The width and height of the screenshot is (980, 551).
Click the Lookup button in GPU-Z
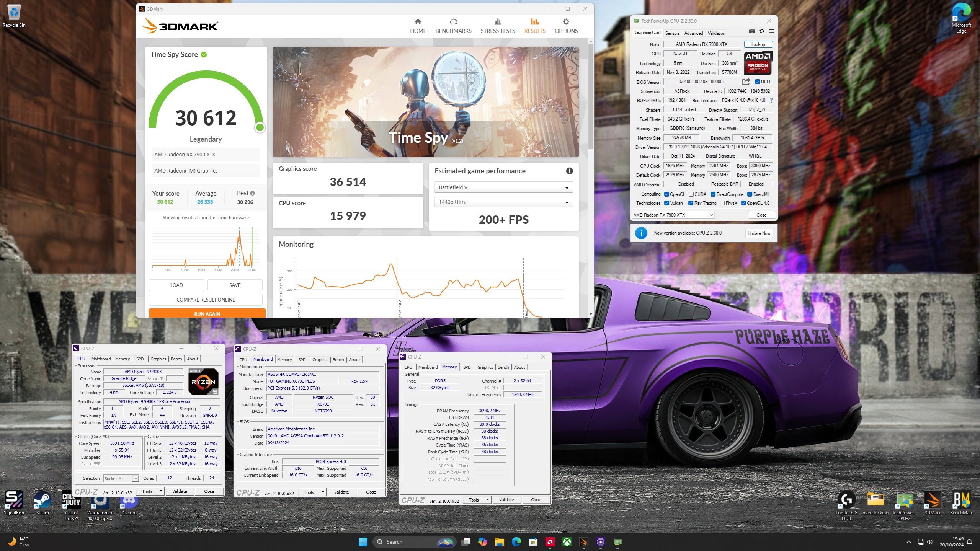758,44
